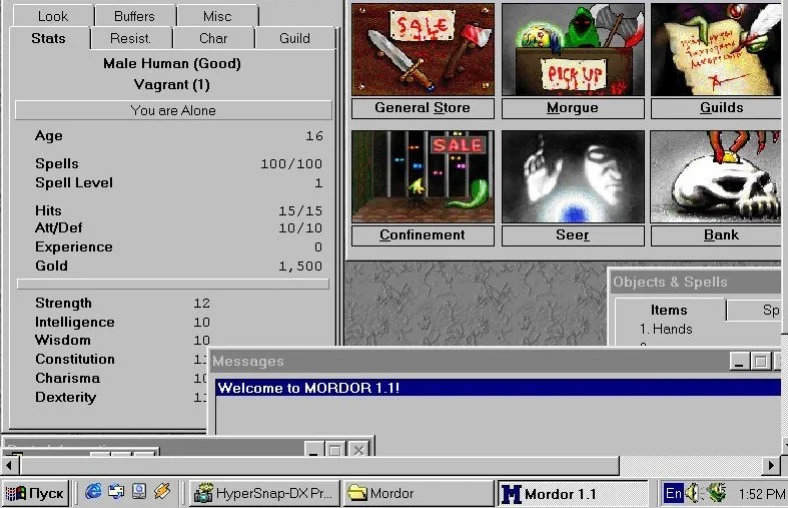Open the General Store sword picture

423,49
